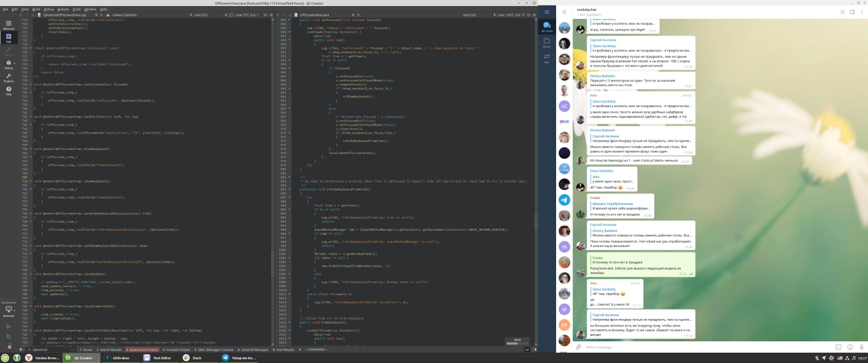Screen dimensions: 868x363
Task: Open the Help menu in Qt Creator
Action: (x=104, y=9)
